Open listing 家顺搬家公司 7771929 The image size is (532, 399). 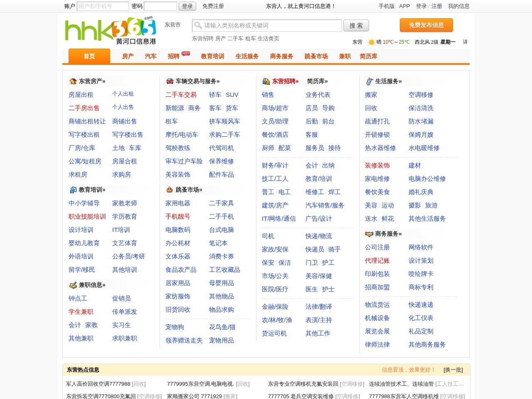pos(195,397)
